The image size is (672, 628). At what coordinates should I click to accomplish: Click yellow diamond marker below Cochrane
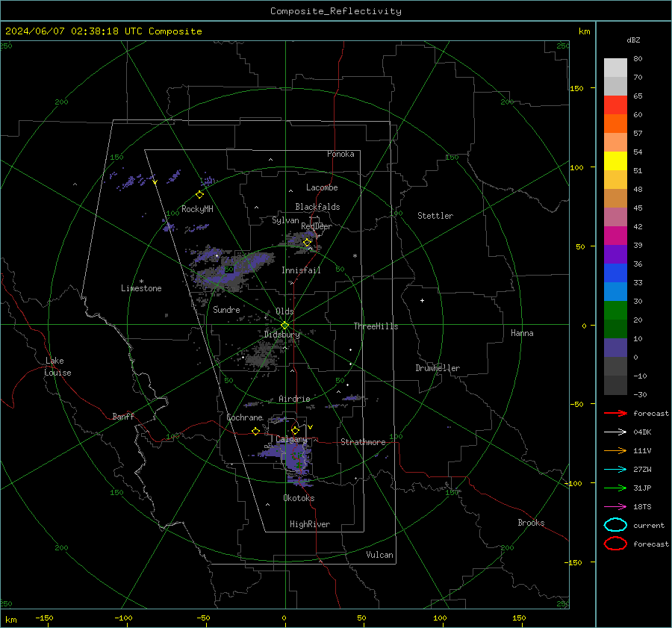[255, 432]
